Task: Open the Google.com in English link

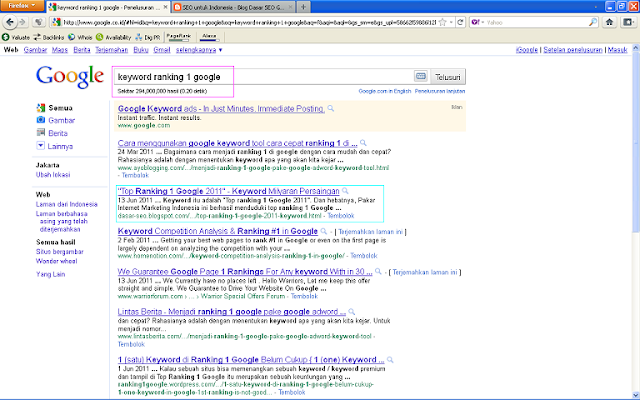Action: [384, 91]
